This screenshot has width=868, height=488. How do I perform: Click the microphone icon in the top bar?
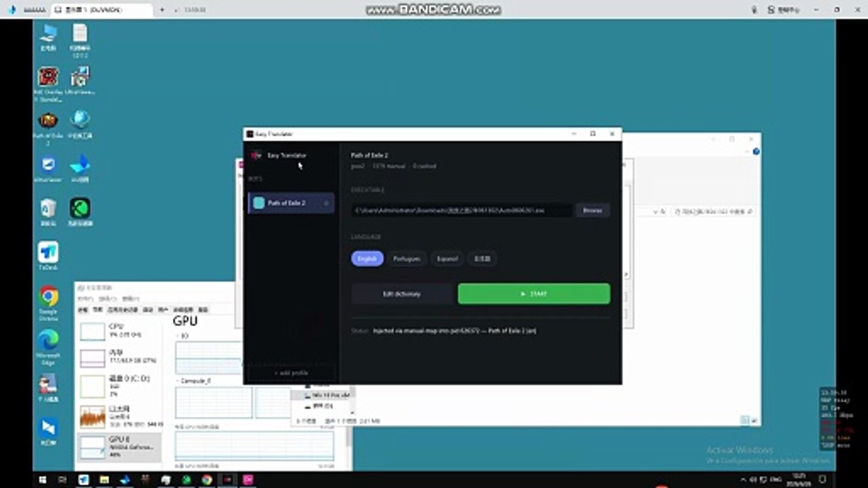[754, 9]
